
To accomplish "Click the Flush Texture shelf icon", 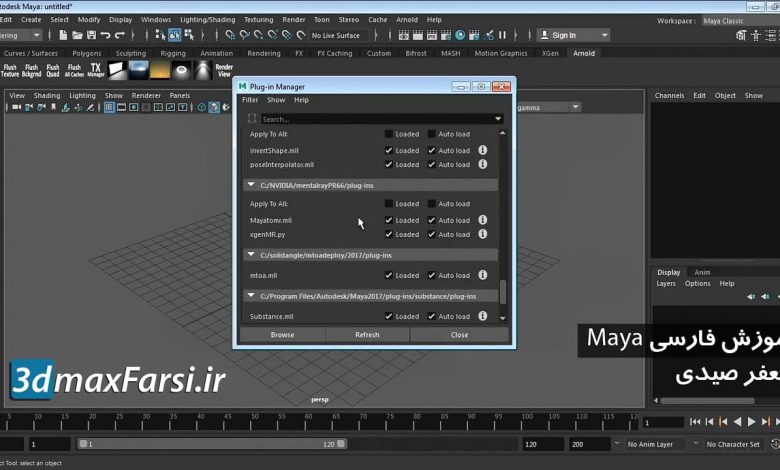I will click(10, 71).
